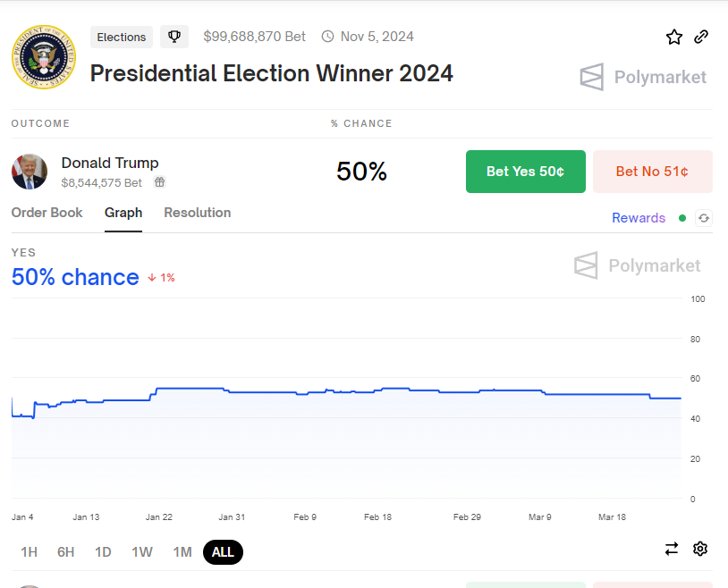The height and width of the screenshot is (588, 728).
Task: Open the Resolution tab
Action: (x=198, y=213)
